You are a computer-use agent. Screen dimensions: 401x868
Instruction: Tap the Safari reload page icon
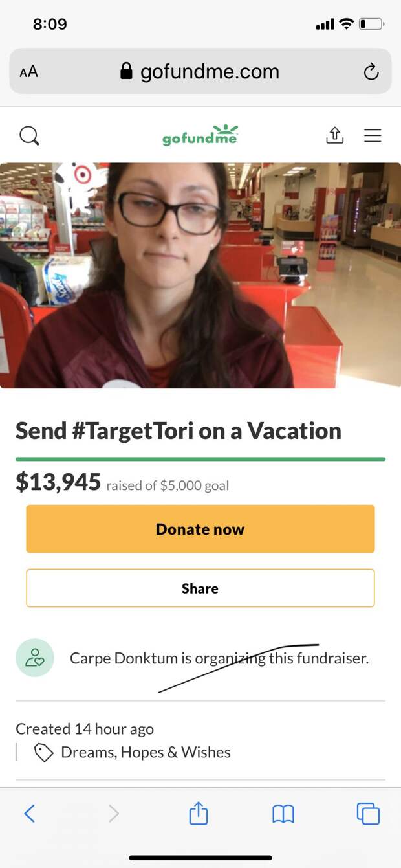tap(371, 72)
